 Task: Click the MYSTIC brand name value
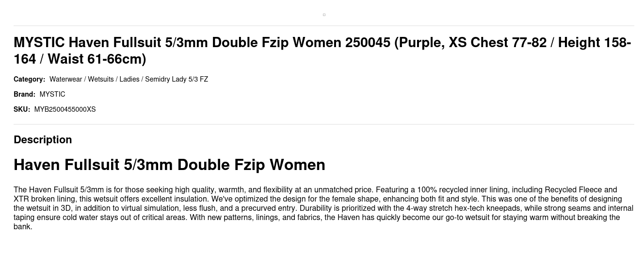click(x=52, y=94)
